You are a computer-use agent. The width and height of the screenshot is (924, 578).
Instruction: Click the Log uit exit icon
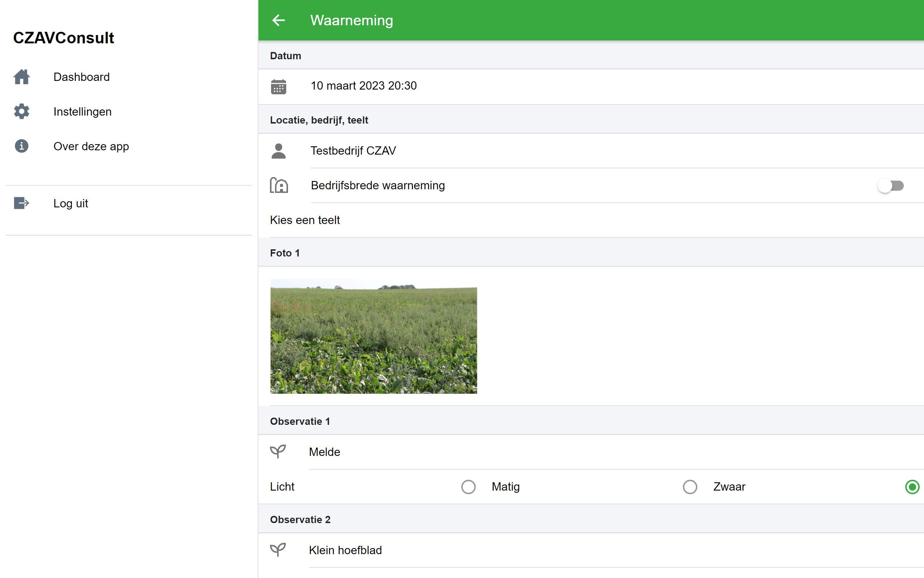[x=22, y=203]
